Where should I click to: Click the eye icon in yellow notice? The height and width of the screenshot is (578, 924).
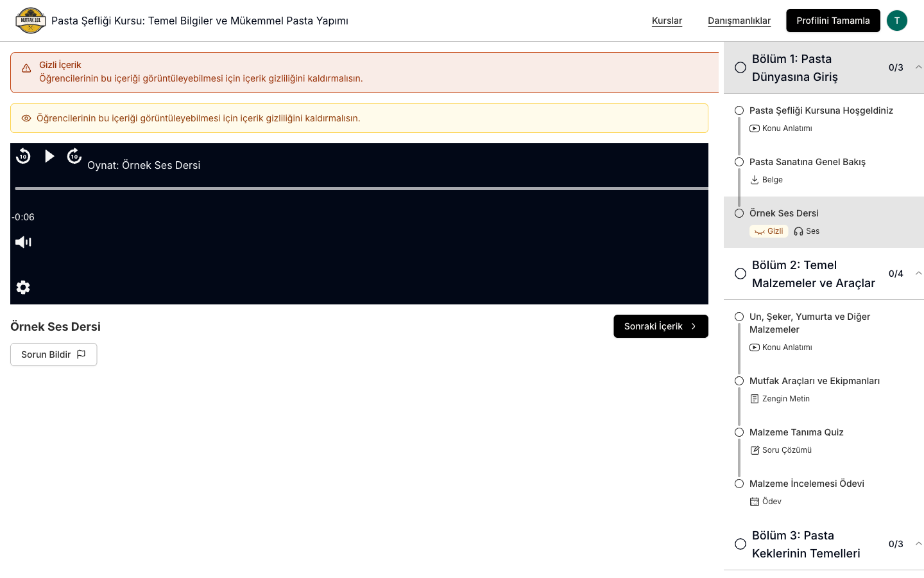click(x=26, y=118)
